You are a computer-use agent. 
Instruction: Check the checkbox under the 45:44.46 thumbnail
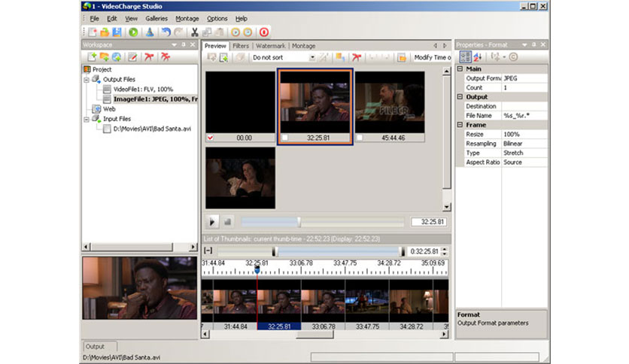pyautogui.click(x=360, y=138)
